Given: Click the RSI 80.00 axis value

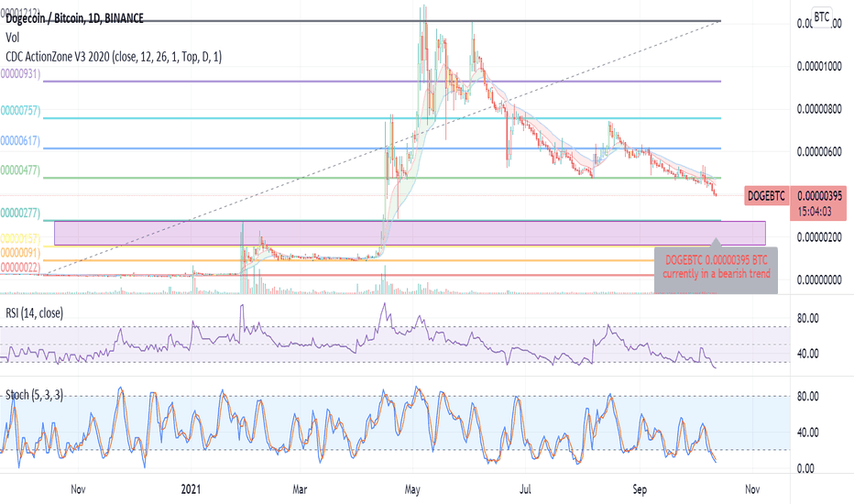Looking at the screenshot, I should tap(807, 318).
